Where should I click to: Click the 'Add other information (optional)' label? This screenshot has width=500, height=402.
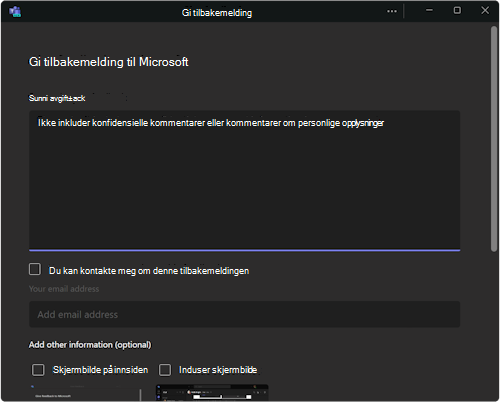tap(90, 345)
